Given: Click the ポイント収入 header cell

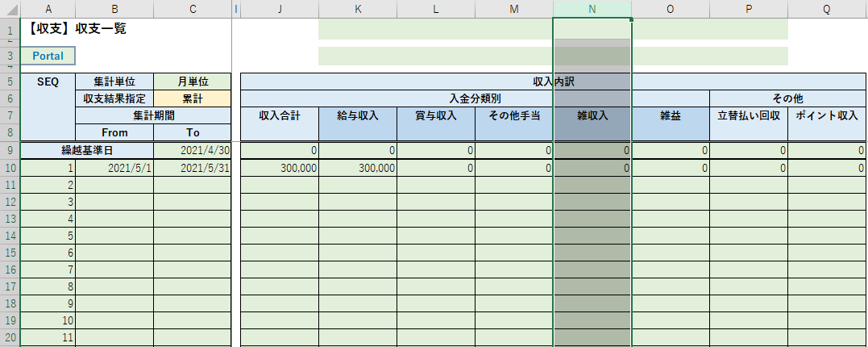Looking at the screenshot, I should (829, 124).
